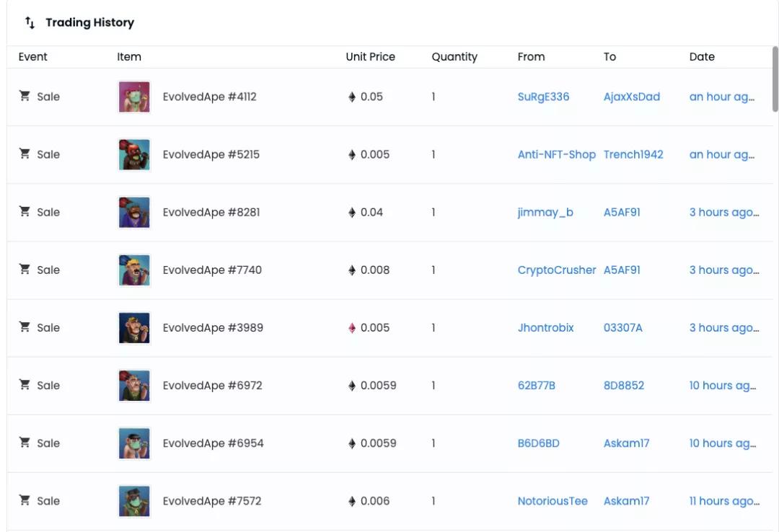Viewport: 779px width, 532px height.
Task: Click the Trading History swap arrows icon
Action: tap(30, 23)
